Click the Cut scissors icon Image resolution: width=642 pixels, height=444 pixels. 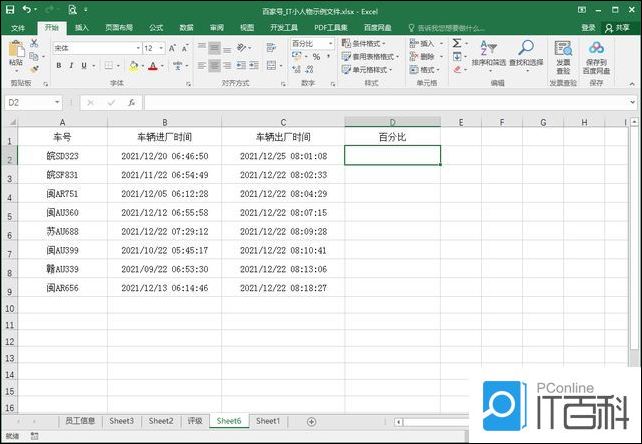click(x=34, y=43)
